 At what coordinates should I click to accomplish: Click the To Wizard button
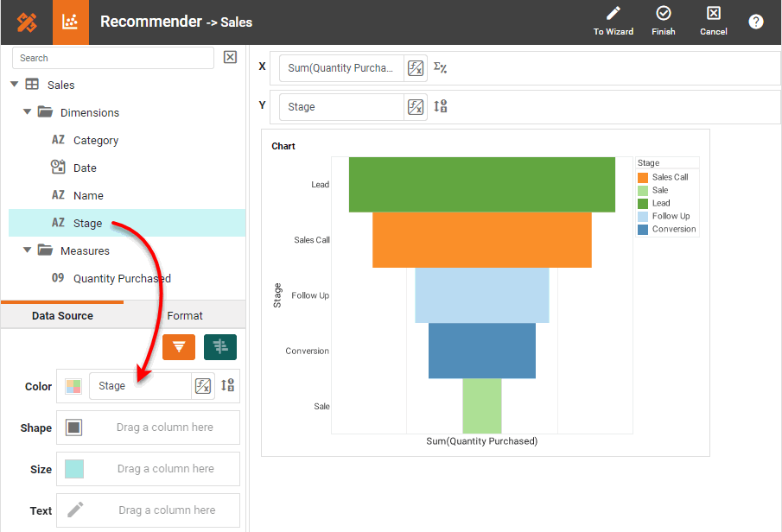pos(614,22)
